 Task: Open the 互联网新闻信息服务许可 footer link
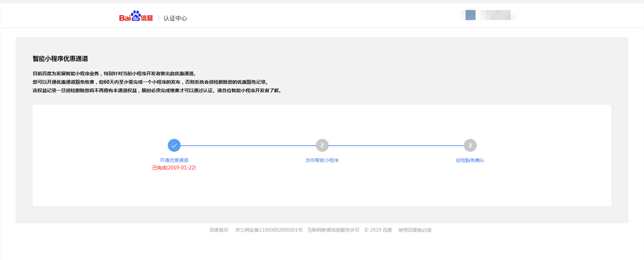click(x=333, y=230)
